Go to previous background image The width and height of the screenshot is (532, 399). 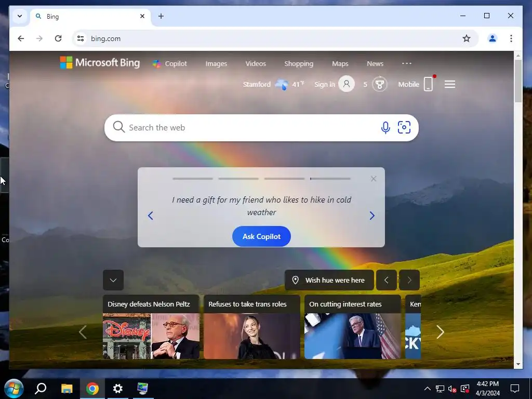387,280
